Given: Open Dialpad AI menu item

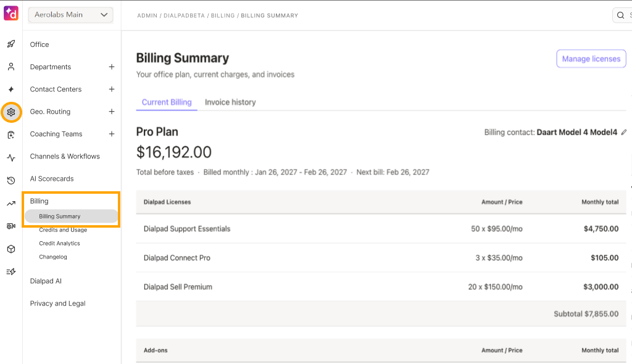Looking at the screenshot, I should [46, 281].
